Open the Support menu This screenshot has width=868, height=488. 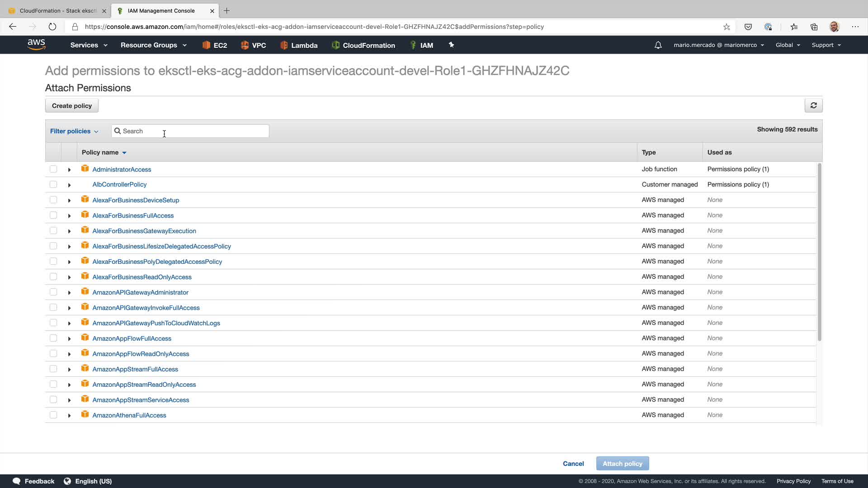click(x=826, y=45)
